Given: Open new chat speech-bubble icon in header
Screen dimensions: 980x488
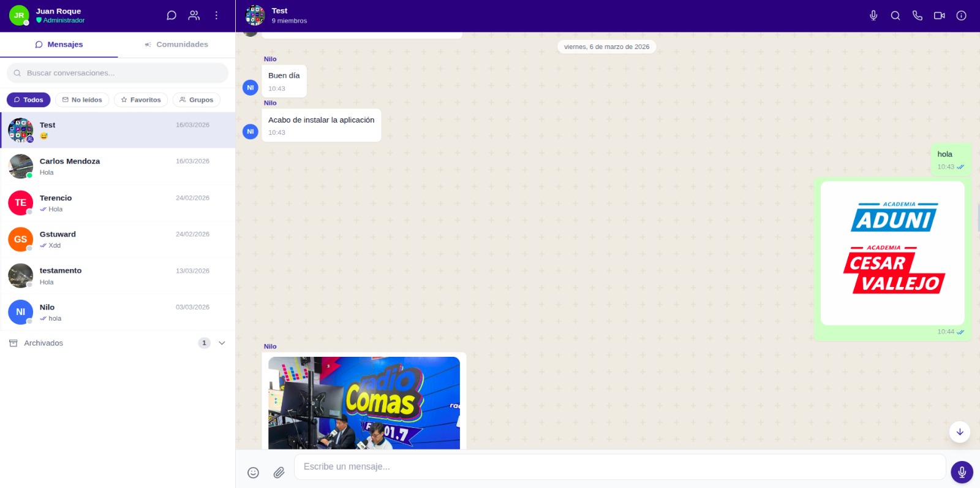Looking at the screenshot, I should [x=171, y=15].
